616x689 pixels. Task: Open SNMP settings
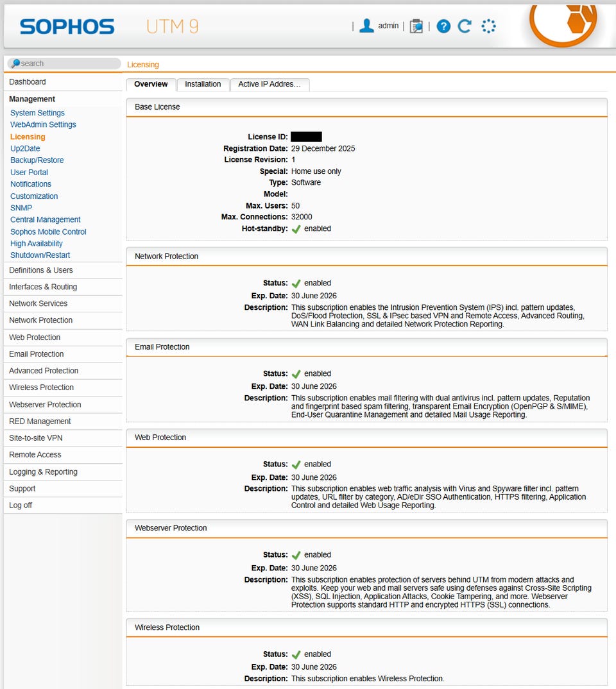(21, 208)
